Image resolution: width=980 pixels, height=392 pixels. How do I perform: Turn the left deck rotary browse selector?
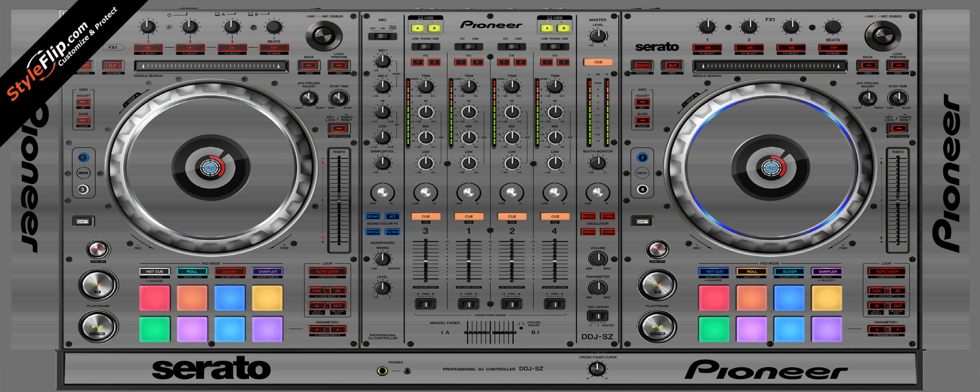pos(324,36)
